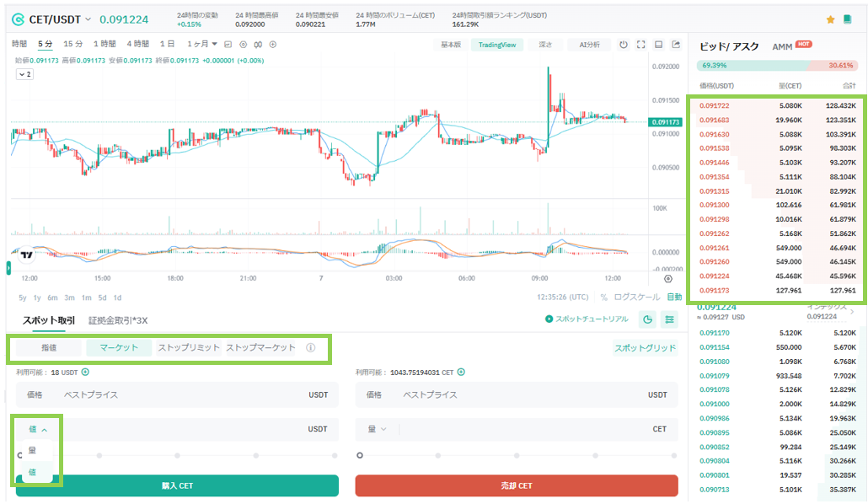Select the 時間 time-line interval
Image resolution: width=868 pixels, height=504 pixels.
pyautogui.click(x=19, y=44)
